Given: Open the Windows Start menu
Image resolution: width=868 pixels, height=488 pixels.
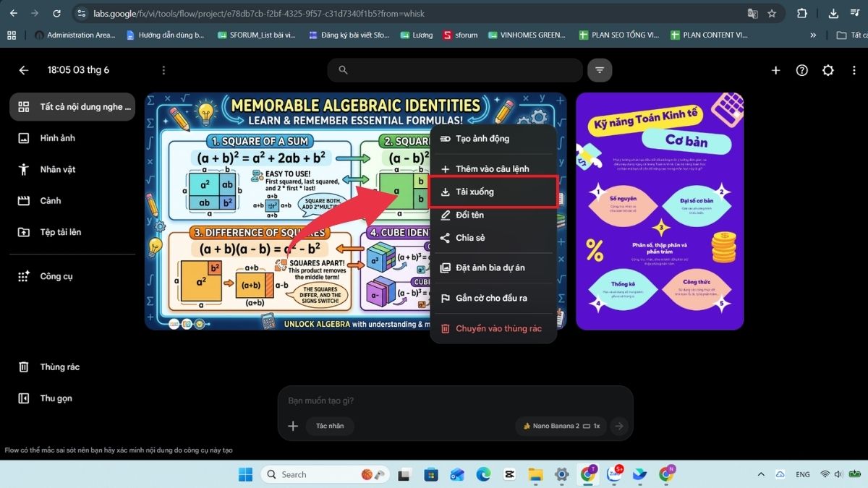Looking at the screenshot, I should (x=246, y=474).
